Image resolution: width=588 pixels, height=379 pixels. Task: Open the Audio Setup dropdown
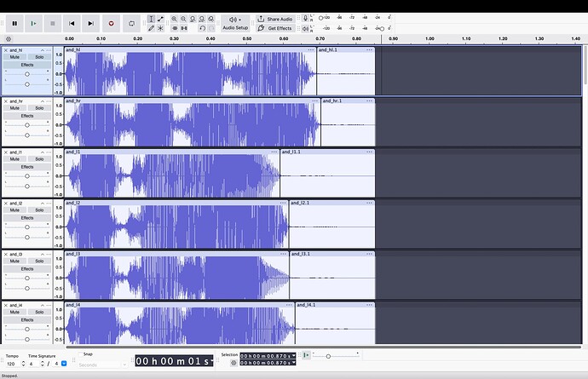tap(235, 24)
